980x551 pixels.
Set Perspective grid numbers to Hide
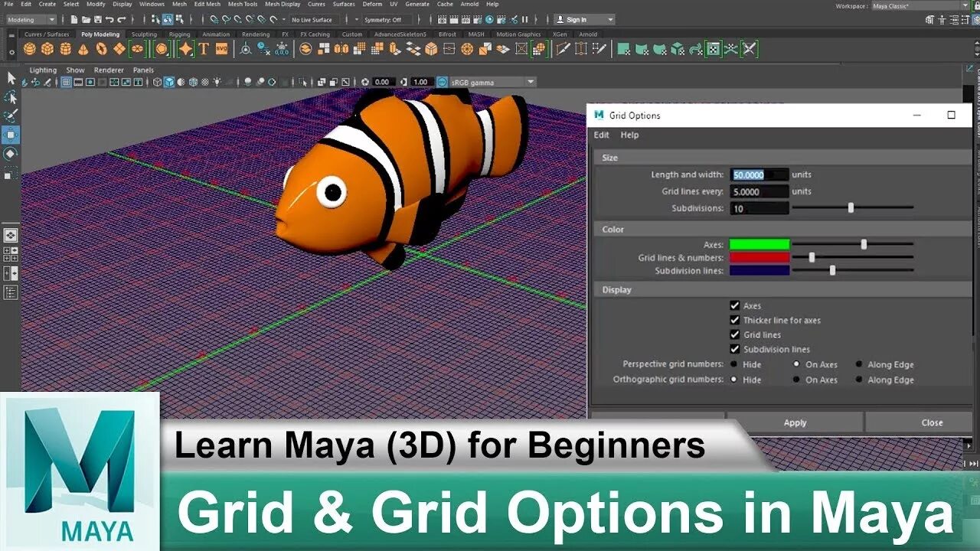[x=734, y=364]
